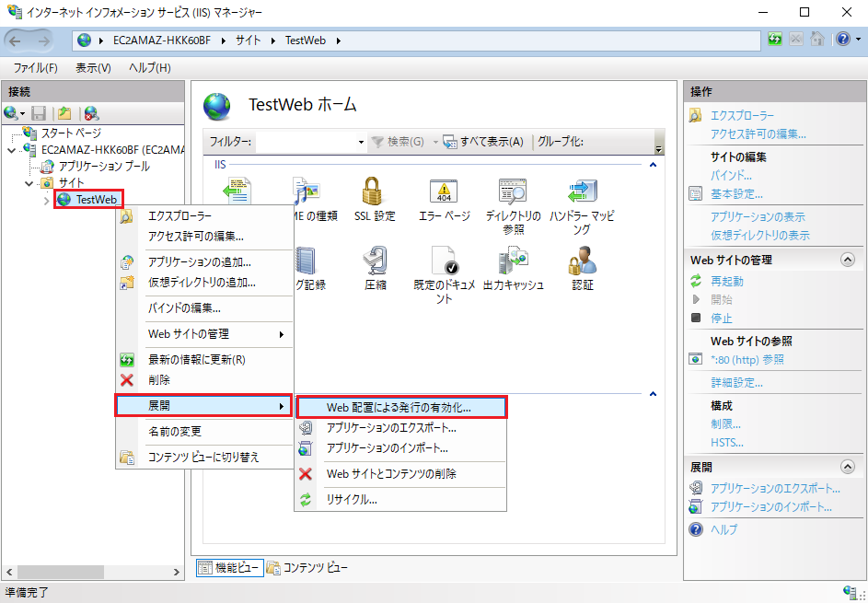Click すべて表示(A) button
Screen dimensions: 868x603
(483, 142)
